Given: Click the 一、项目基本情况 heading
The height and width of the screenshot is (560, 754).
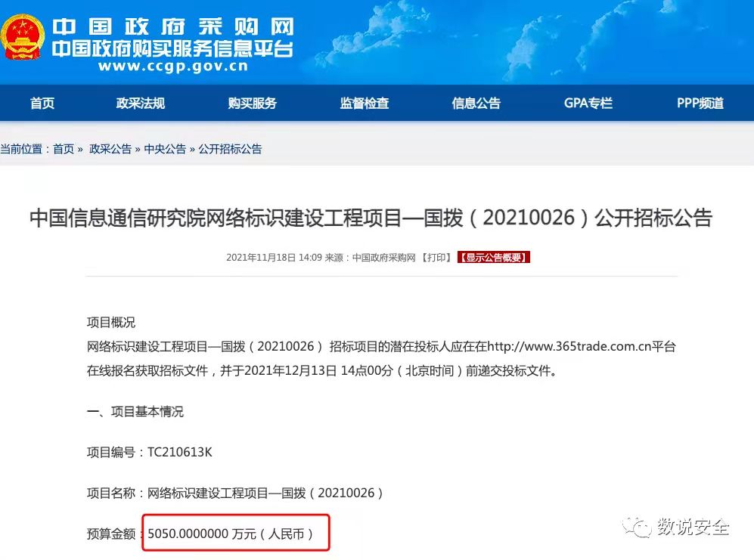Looking at the screenshot, I should pyautogui.click(x=135, y=411).
